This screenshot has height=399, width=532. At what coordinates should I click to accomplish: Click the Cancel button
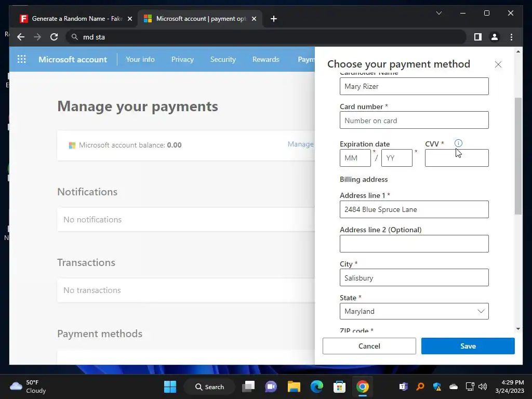[x=369, y=346]
